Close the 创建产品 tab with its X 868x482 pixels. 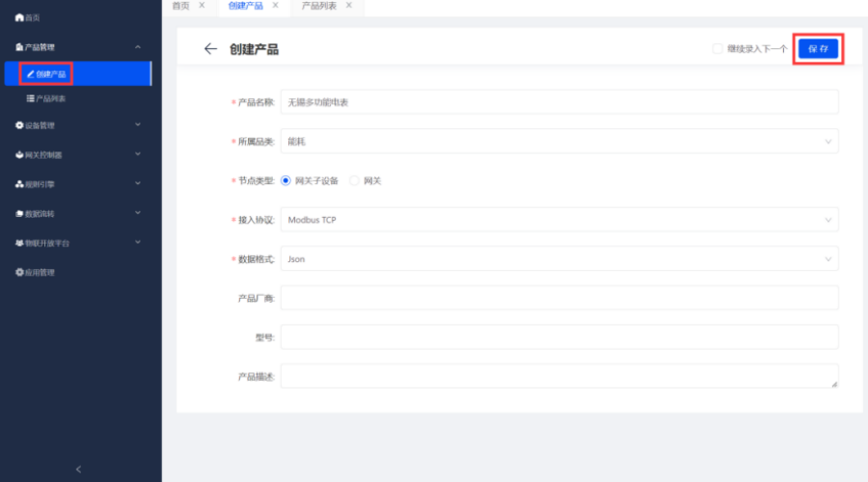275,5
